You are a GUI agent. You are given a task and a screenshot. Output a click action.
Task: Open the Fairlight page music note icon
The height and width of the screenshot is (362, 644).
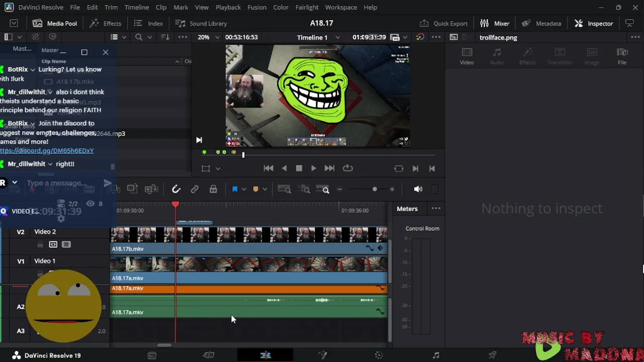(x=436, y=355)
